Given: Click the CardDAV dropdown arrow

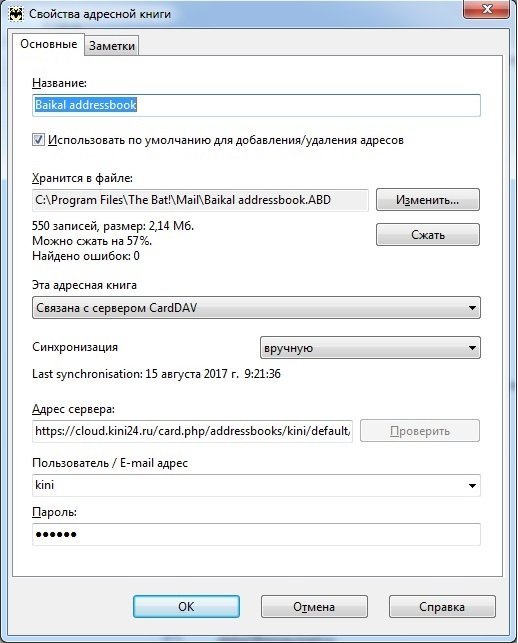Looking at the screenshot, I should [x=472, y=308].
